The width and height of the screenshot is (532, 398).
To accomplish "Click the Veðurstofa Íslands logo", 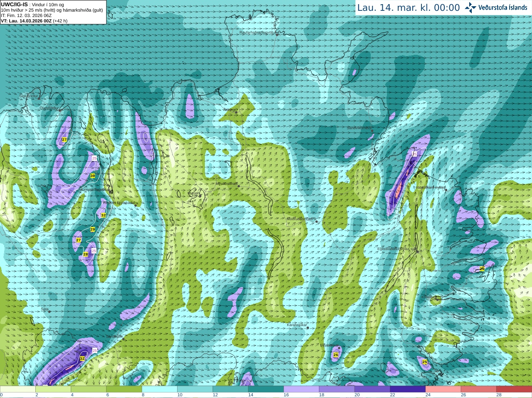I will [x=495, y=7].
